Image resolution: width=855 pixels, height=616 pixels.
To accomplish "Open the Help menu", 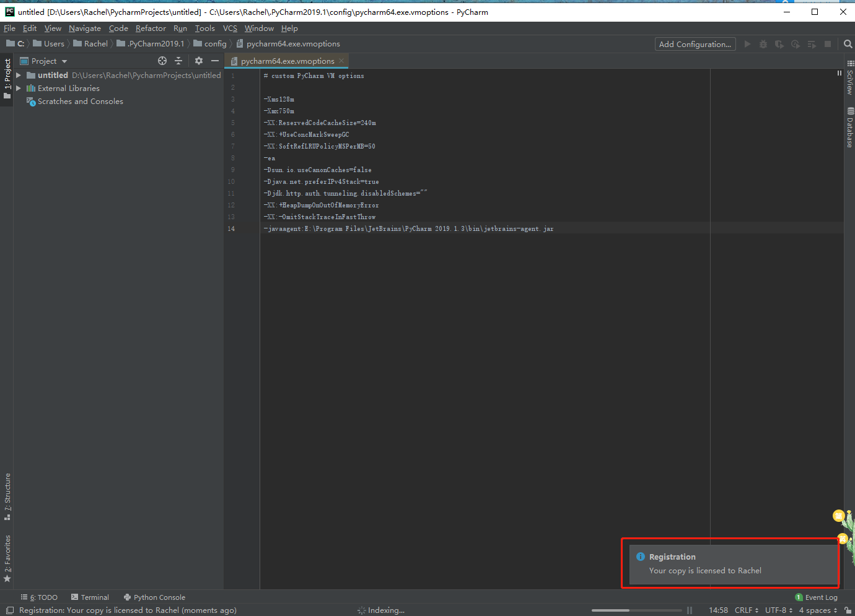I will (x=289, y=28).
